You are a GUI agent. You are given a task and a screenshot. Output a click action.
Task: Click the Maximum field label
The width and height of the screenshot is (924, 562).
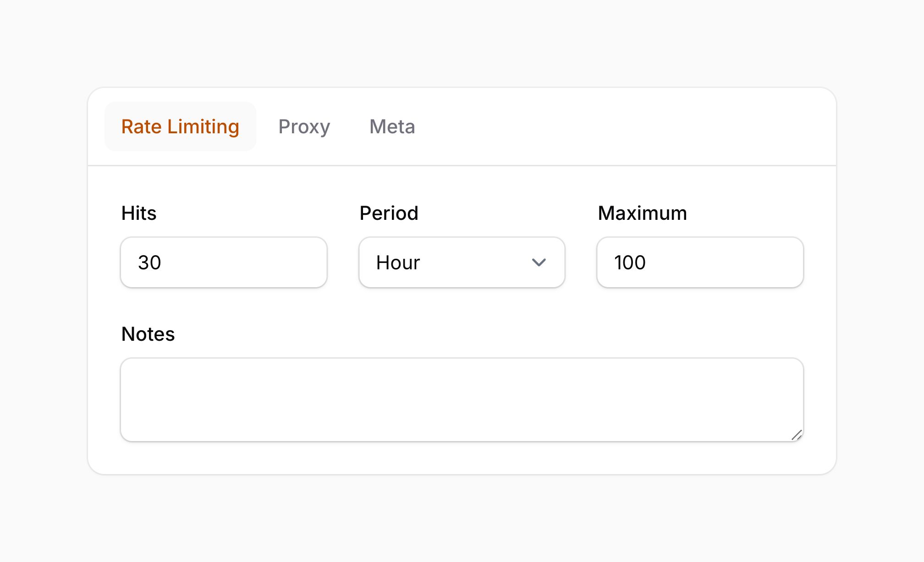[642, 213]
